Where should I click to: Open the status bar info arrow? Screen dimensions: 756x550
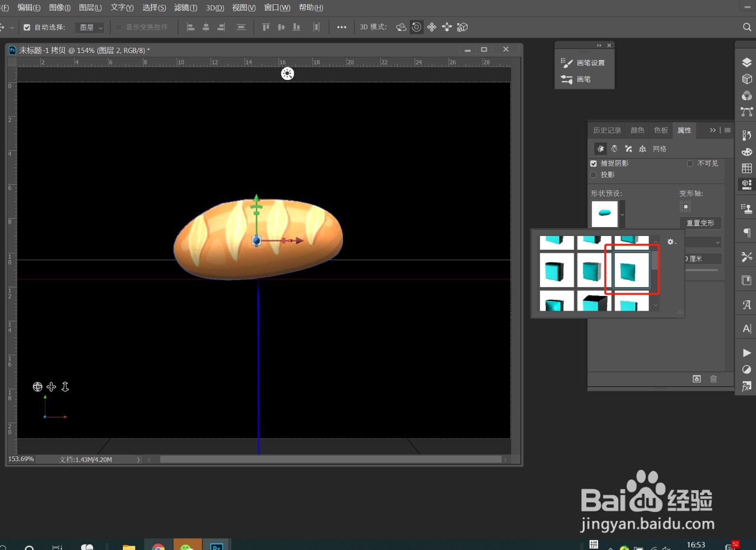click(138, 459)
